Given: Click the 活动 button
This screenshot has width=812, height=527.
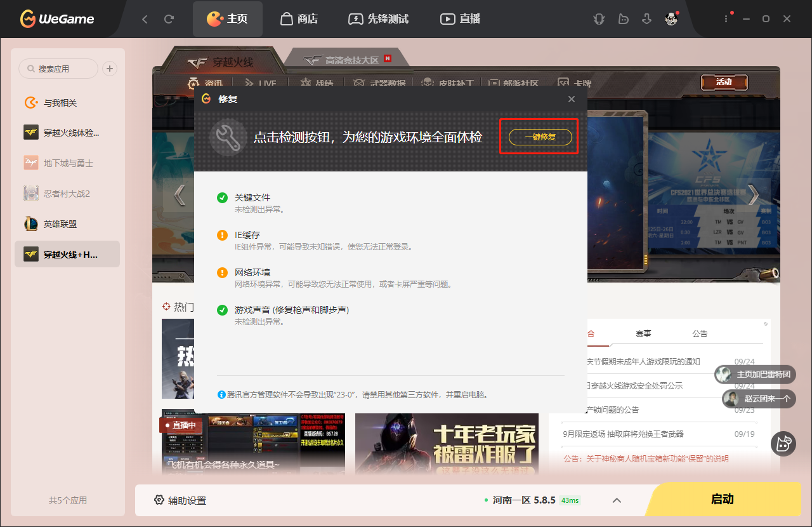Looking at the screenshot, I should [x=724, y=82].
